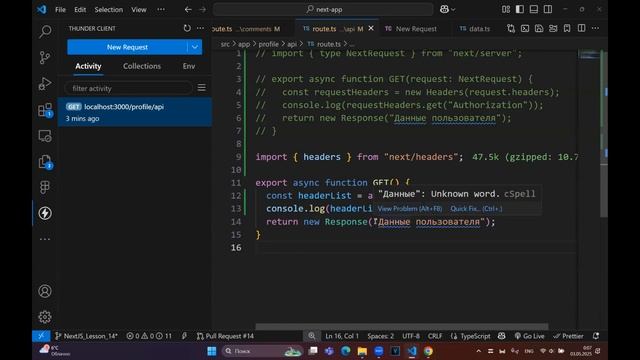
Task: Switch branch NextJS_Lesson_14
Action: pos(86,336)
